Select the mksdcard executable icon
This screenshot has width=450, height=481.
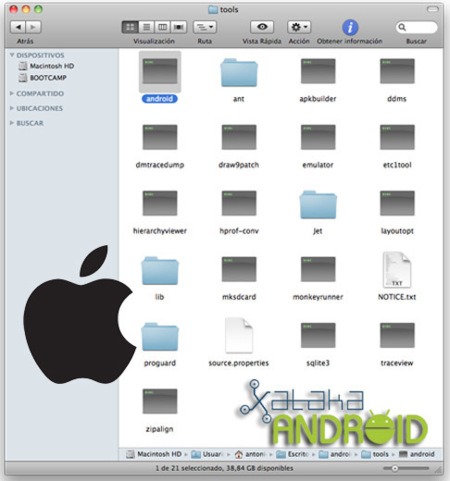(x=239, y=269)
